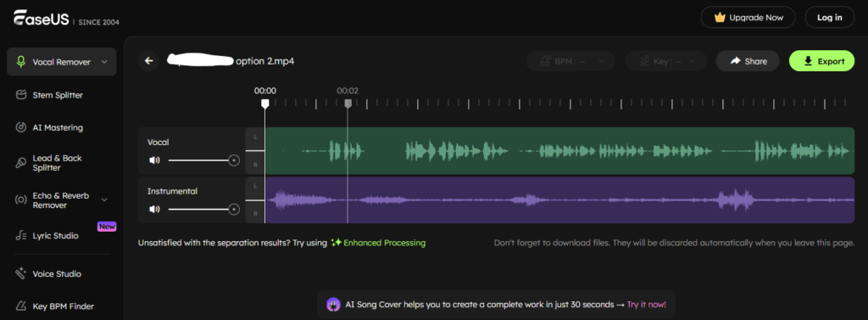Click the Lyric Studio icon
The height and width of the screenshot is (320, 868).
click(x=20, y=236)
